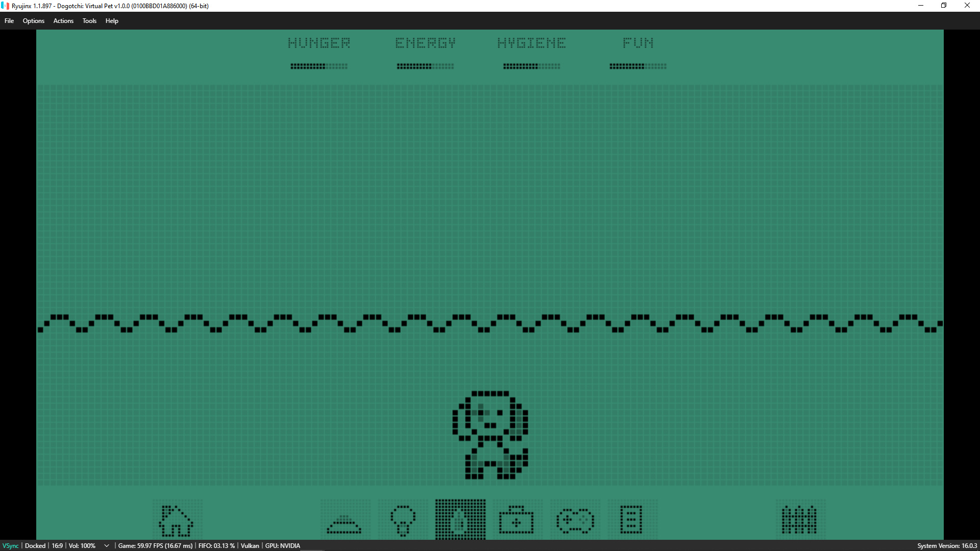Open the volume dropdown arrow

[106, 545]
